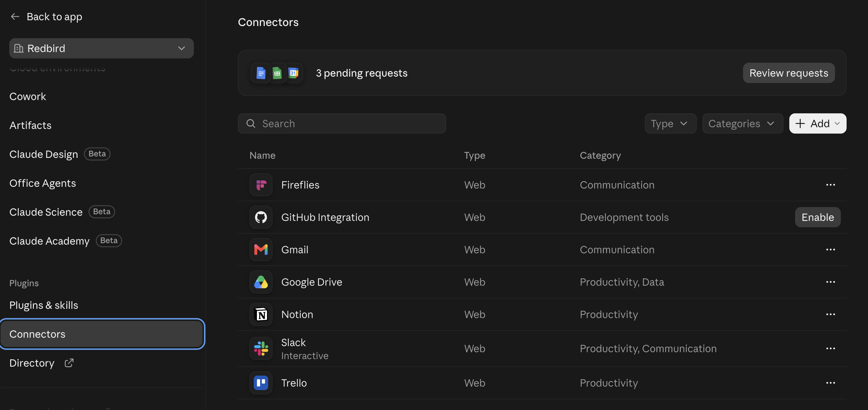Screen dimensions: 868x410
Task: Open the Categories filter dropdown
Action: point(743,123)
